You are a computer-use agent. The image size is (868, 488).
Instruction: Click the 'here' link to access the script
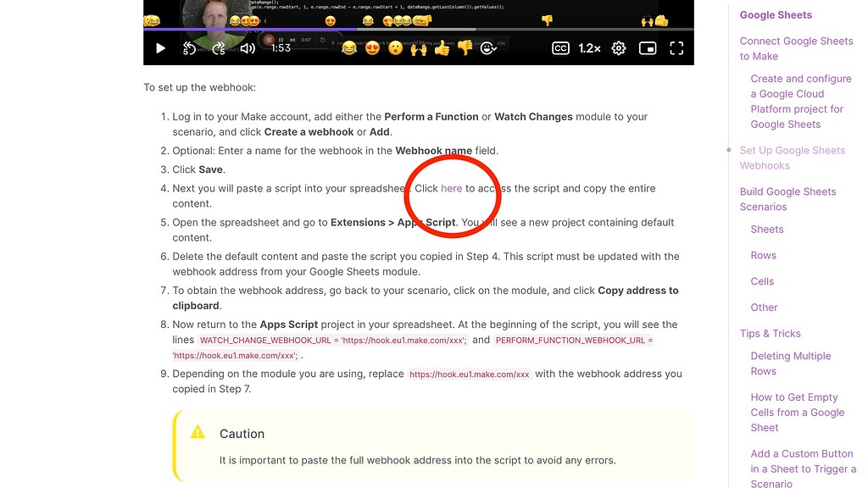451,188
